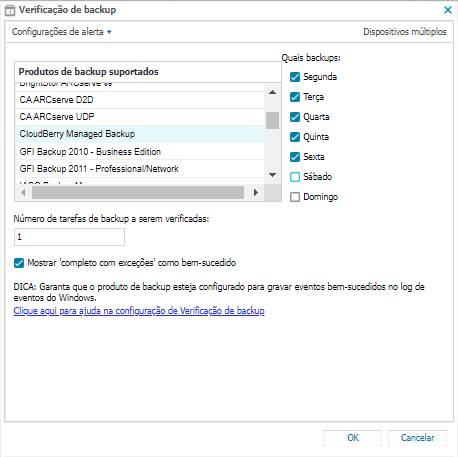458x457 pixels.
Task: Confirm with the OK button
Action: click(352, 438)
